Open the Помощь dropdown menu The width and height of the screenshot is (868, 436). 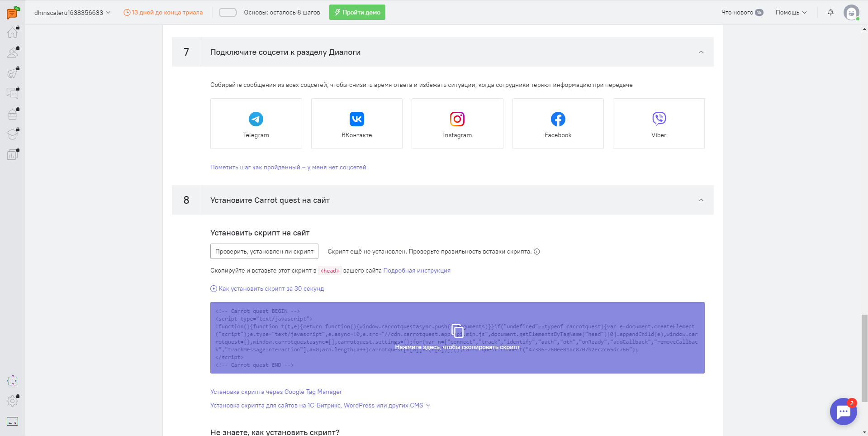pyautogui.click(x=791, y=13)
